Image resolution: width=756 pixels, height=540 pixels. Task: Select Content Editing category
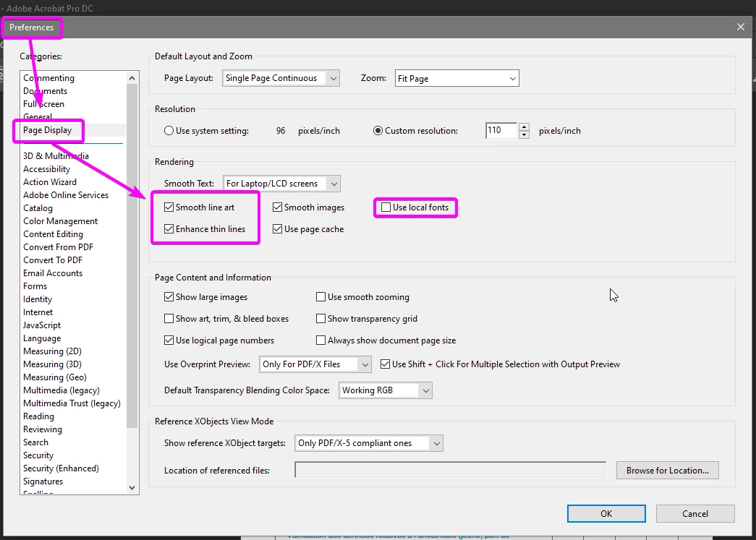(53, 234)
